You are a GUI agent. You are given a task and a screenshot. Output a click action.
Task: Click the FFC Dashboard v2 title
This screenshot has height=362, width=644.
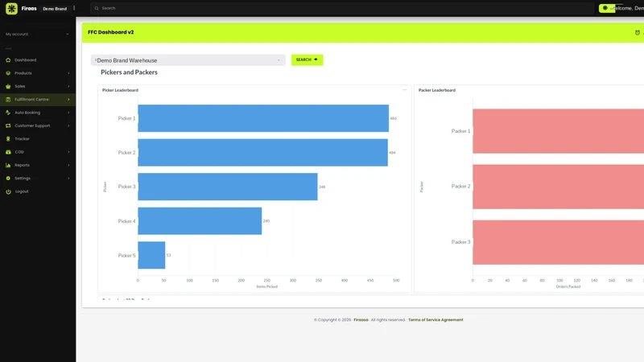point(111,32)
